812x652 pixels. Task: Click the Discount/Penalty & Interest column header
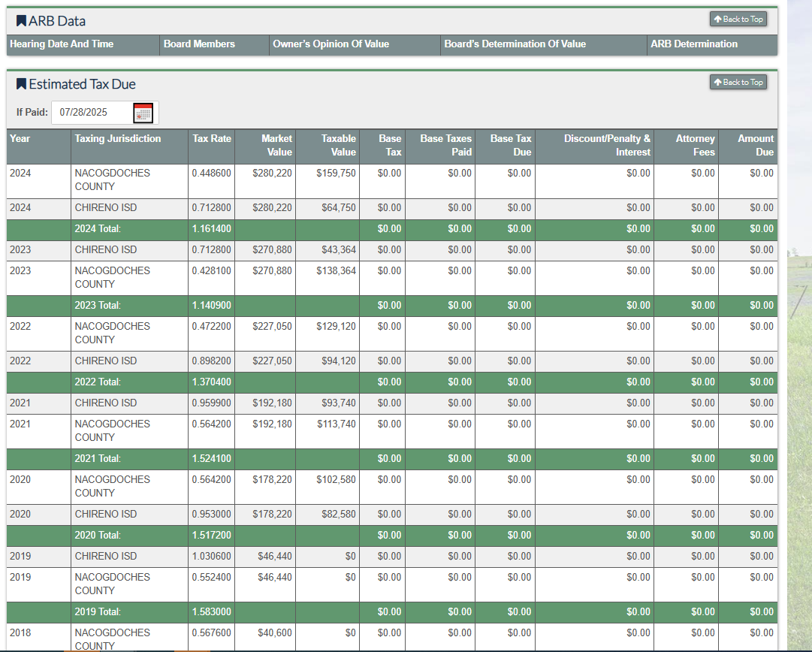(x=607, y=145)
